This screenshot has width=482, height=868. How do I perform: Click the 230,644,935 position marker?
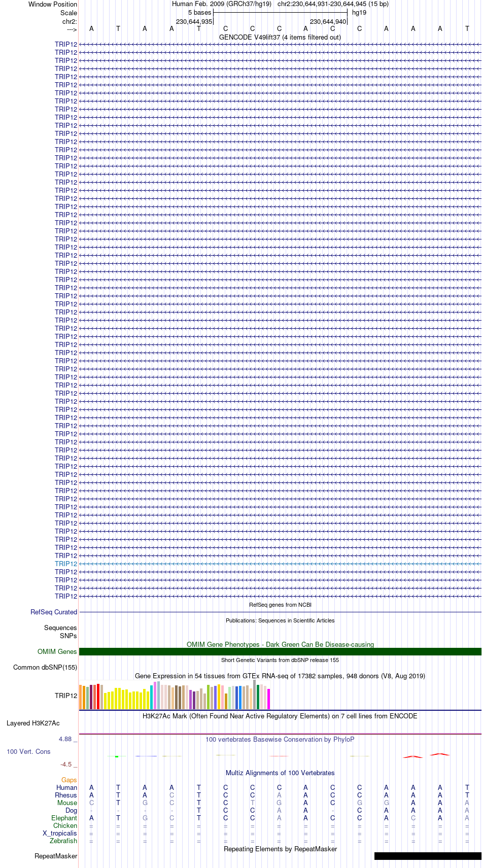point(194,22)
